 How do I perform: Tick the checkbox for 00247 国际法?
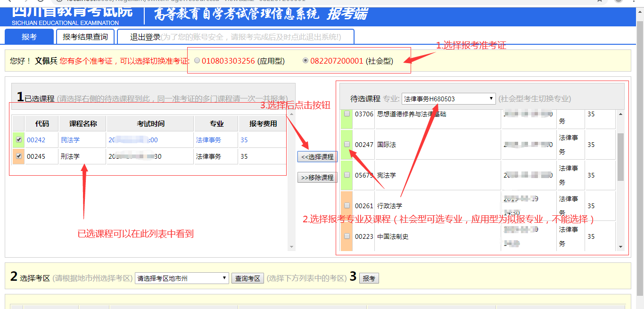(347, 144)
